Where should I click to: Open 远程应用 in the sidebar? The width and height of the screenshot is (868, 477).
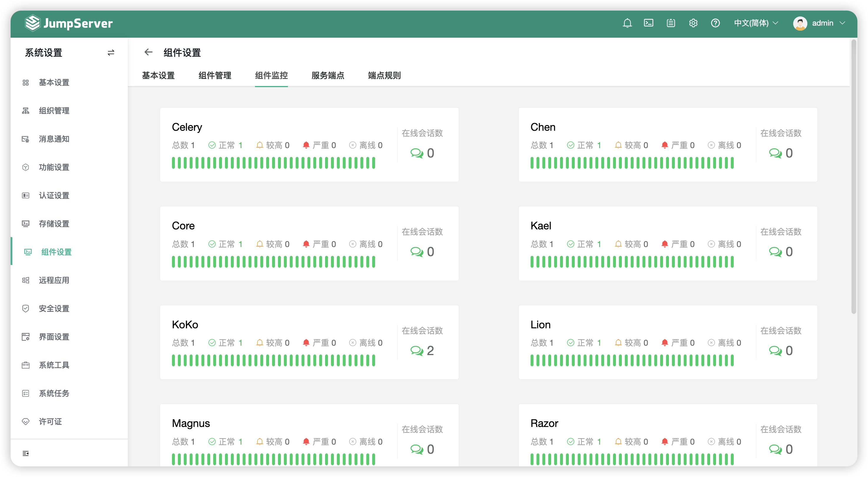click(x=69, y=280)
